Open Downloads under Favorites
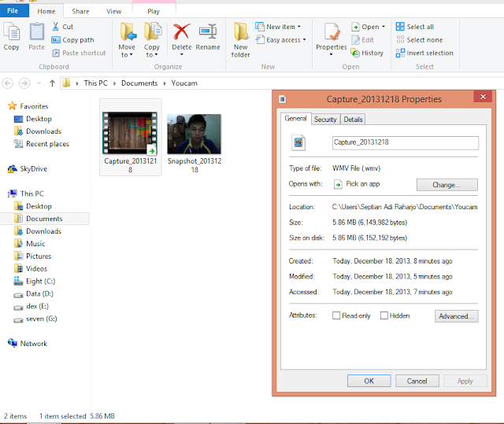Screen dimensions: 504x424 pyautogui.click(x=38, y=131)
